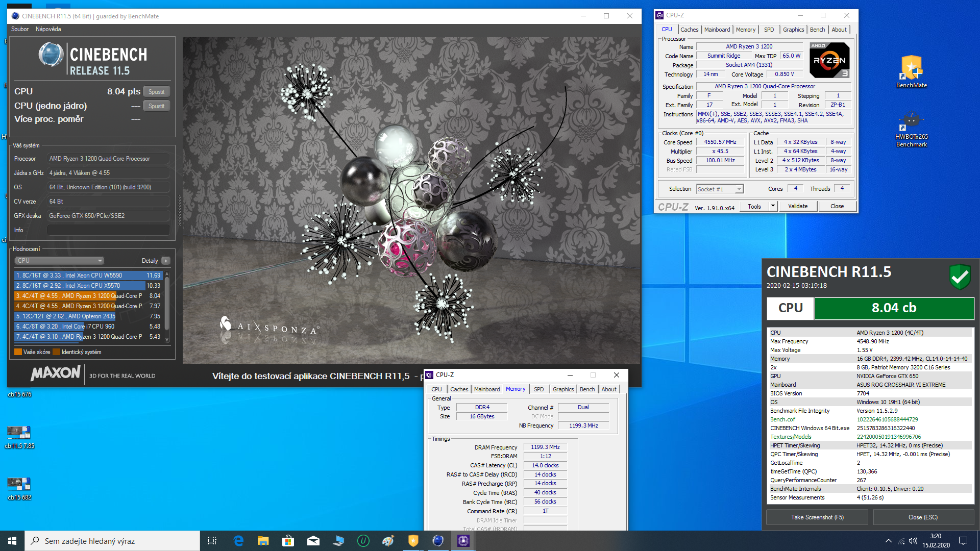Open Paint from the taskbar
This screenshot has height=551, width=980.
[x=388, y=541]
